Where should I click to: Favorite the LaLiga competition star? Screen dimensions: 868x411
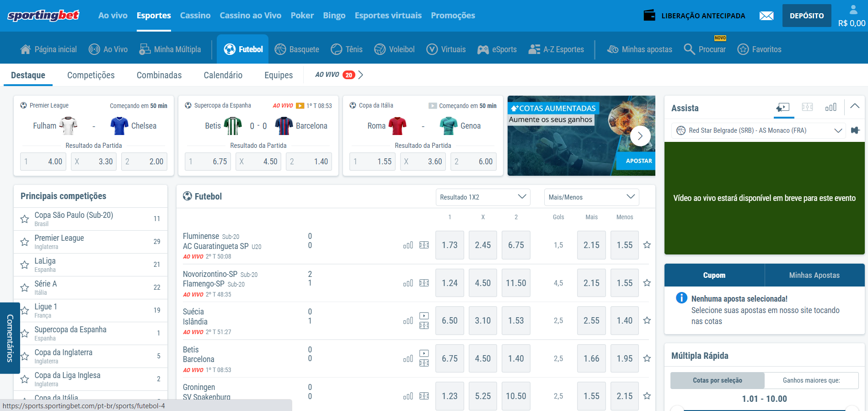(25, 265)
